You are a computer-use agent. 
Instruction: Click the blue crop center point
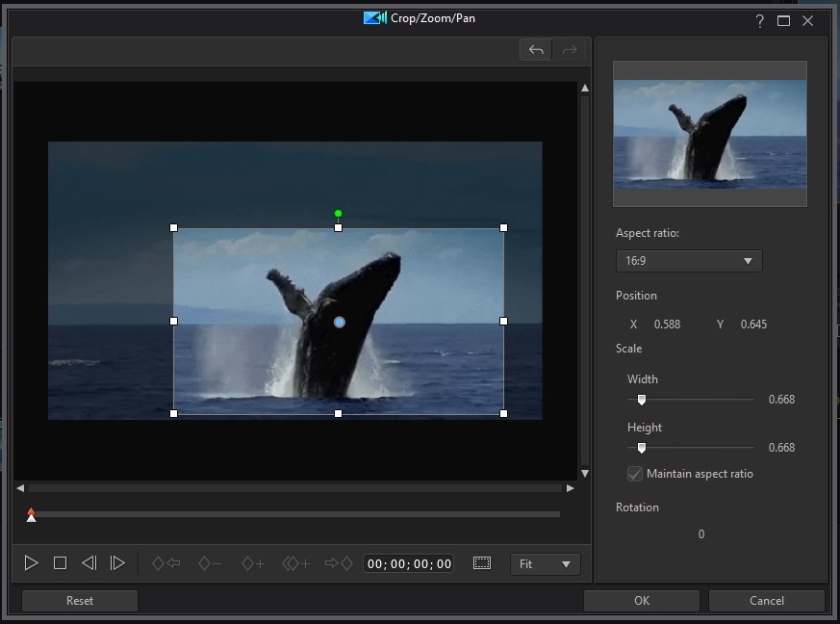click(339, 322)
